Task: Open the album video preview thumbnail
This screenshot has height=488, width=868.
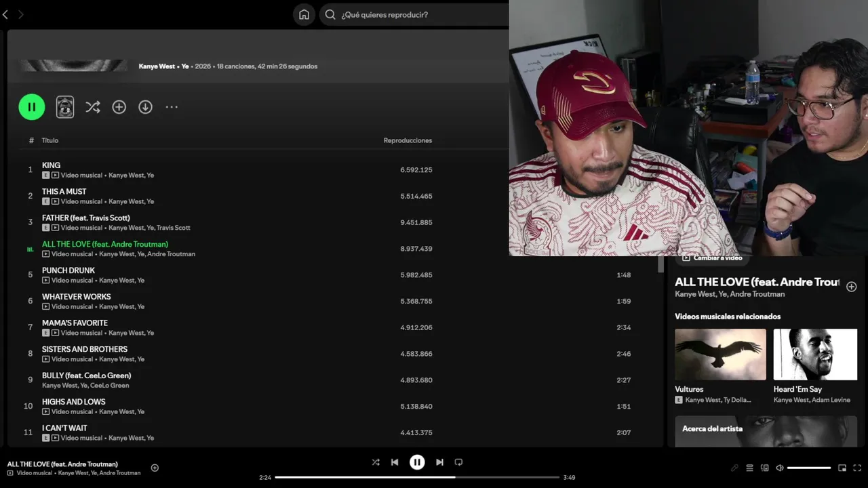Action: 65,106
